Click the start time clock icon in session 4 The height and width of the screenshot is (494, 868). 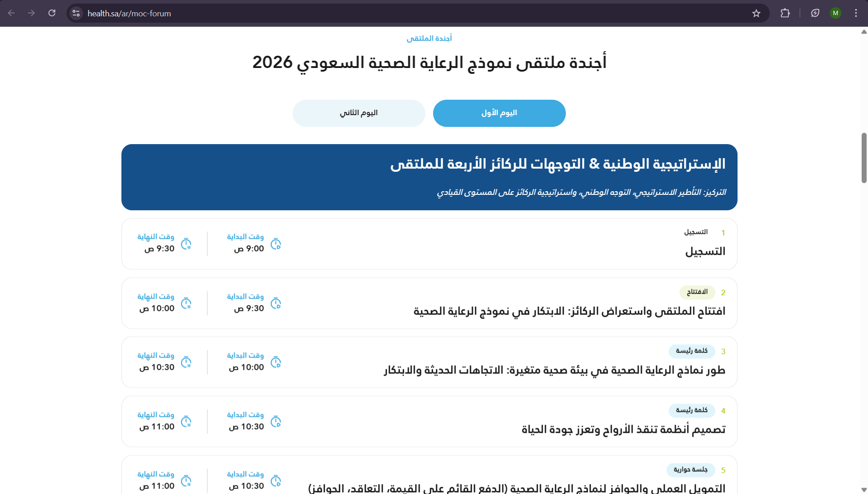coord(275,421)
